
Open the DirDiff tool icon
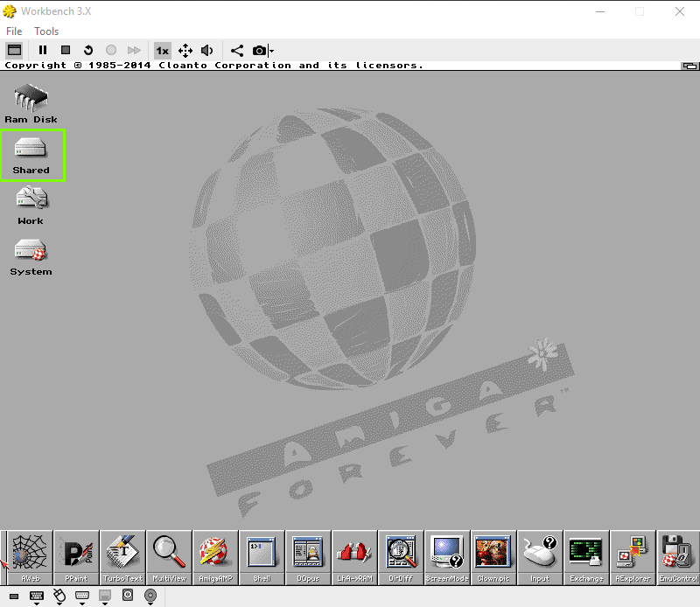(401, 557)
